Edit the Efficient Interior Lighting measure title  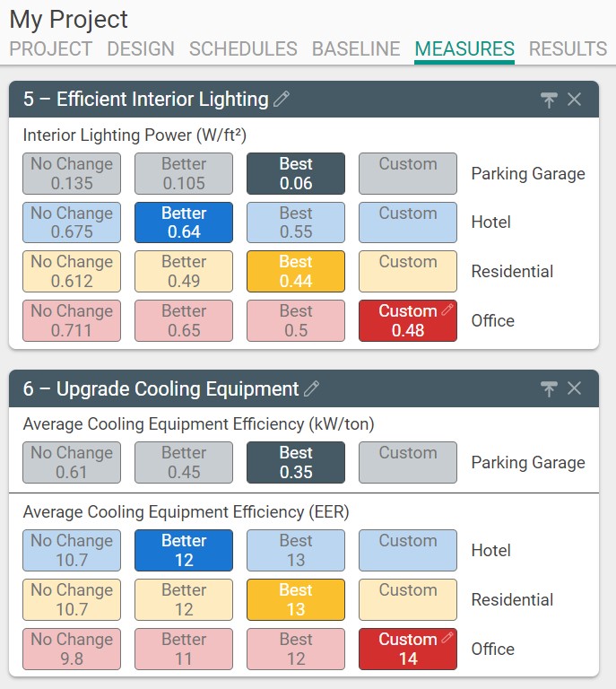(x=282, y=100)
